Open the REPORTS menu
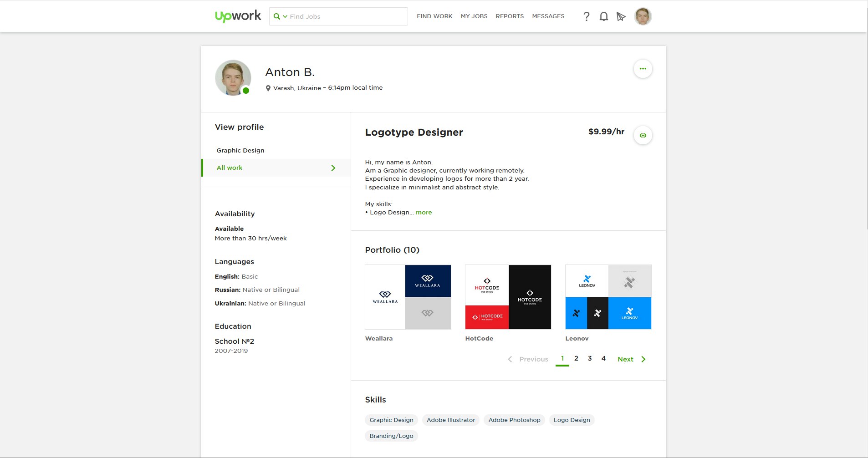Screen dimensions: 868x458 tap(510, 16)
